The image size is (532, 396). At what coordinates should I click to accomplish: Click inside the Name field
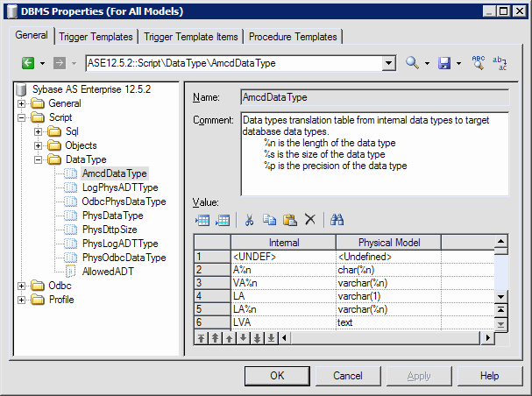coord(374,97)
